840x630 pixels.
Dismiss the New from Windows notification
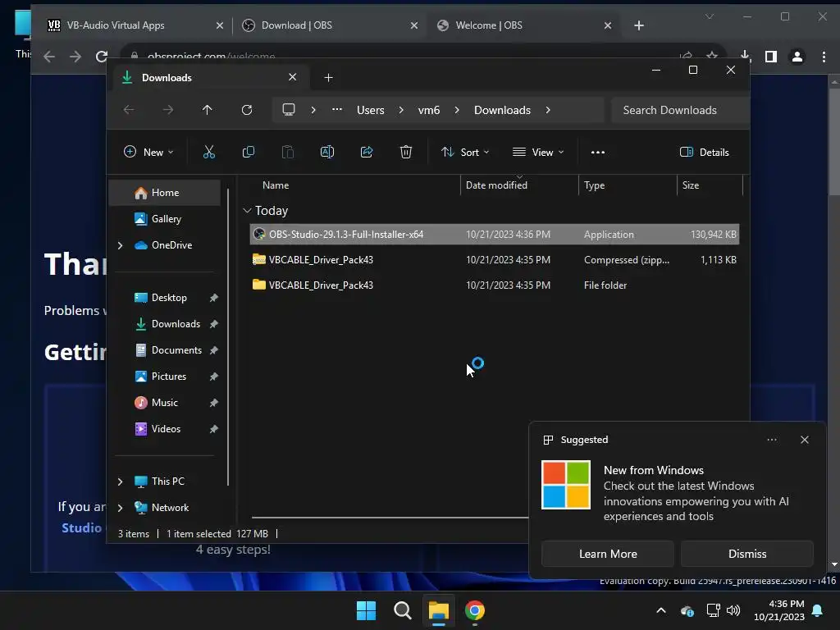[746, 554]
